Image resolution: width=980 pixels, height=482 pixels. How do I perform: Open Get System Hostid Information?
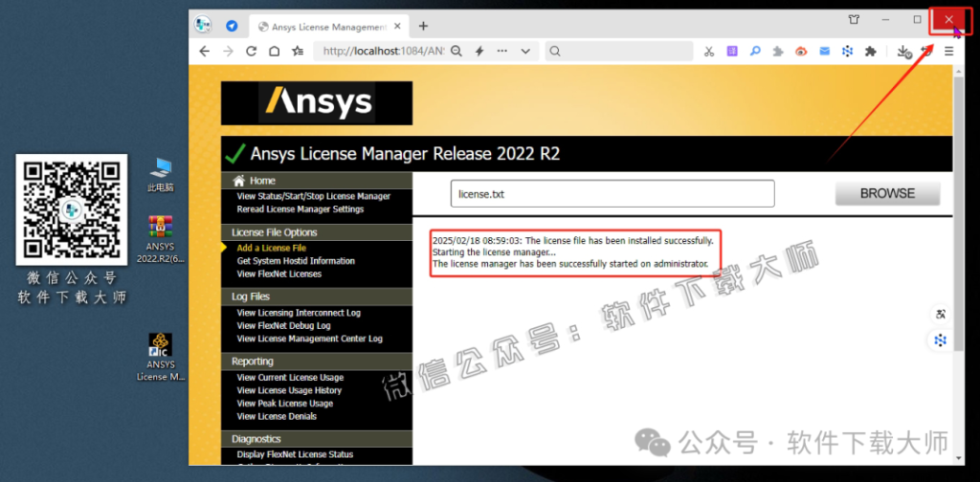click(296, 261)
